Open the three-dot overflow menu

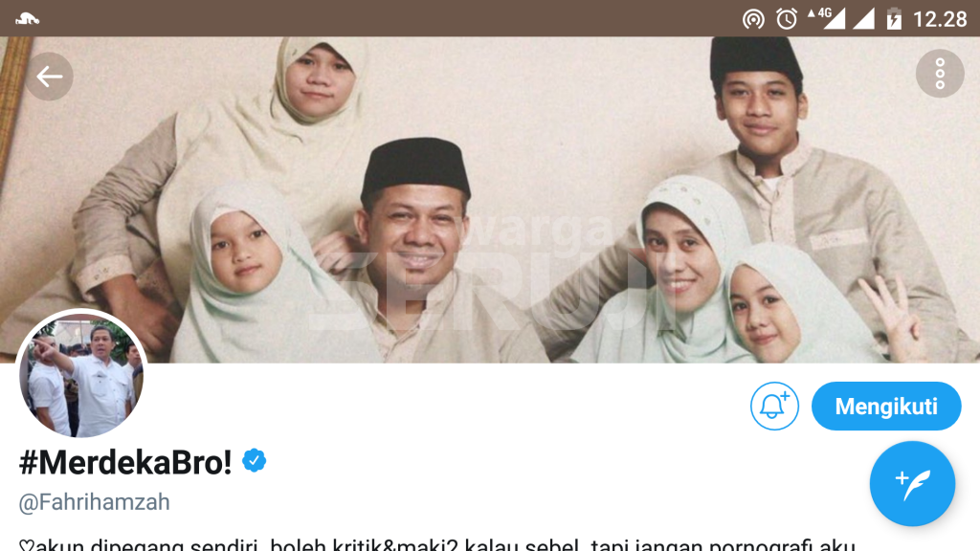940,74
